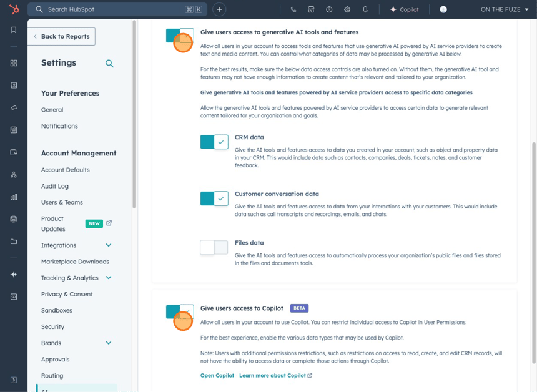Viewport: 537px width, 392px height.
Task: Click the NEW badge beside Product Updates
Action: [94, 223]
